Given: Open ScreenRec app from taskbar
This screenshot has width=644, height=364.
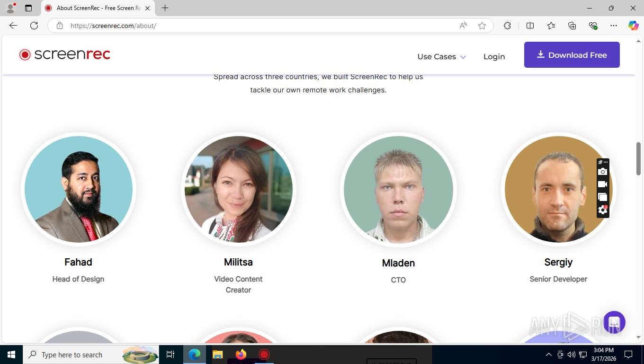Looking at the screenshot, I should click(x=264, y=355).
